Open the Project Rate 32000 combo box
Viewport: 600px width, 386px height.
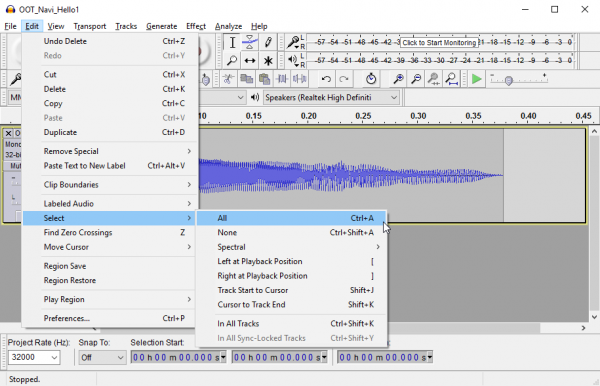click(34, 357)
